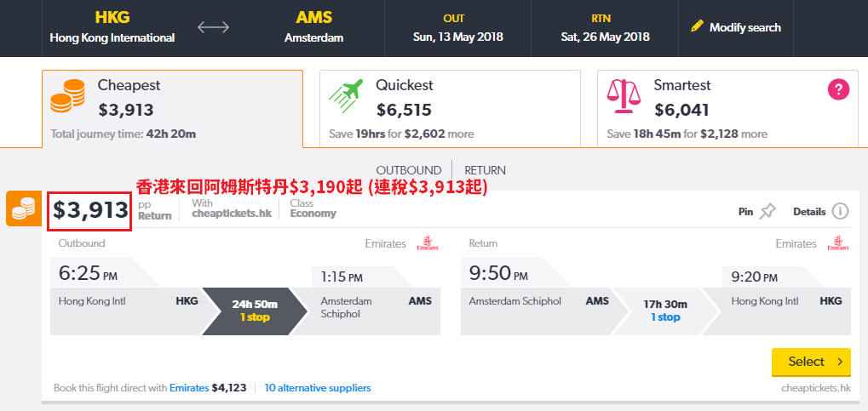Click the Emirates logo on outbound flight
Image resolution: width=868 pixels, height=411 pixels.
coord(428,243)
